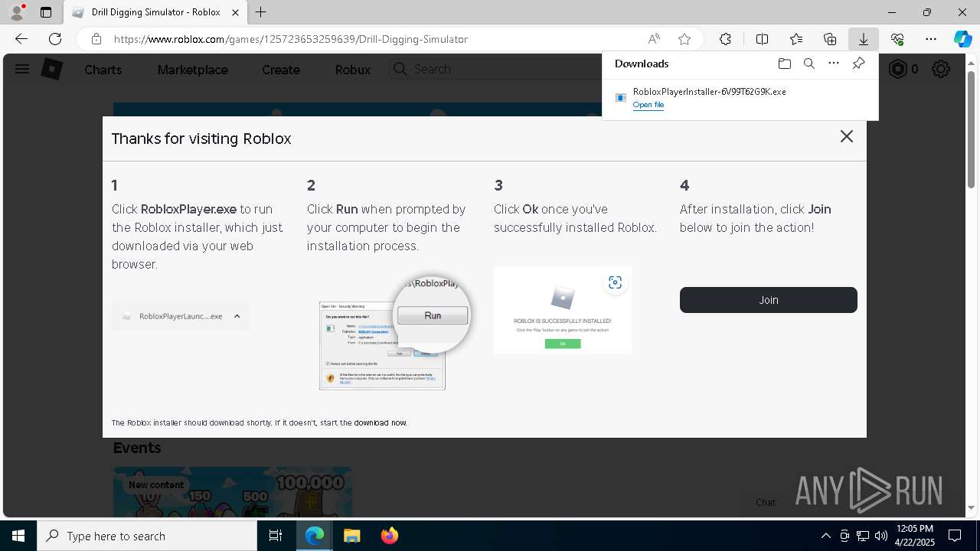Viewport: 980px width, 551px height.
Task: Open the Roblox hamburger navigation menu
Action: click(22, 69)
